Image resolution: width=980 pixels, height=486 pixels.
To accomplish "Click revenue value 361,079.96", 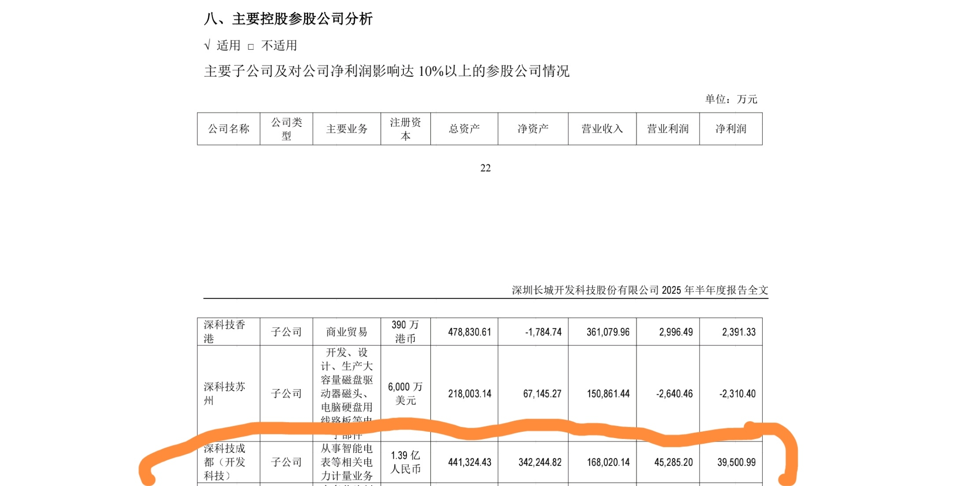I will coord(608,332).
